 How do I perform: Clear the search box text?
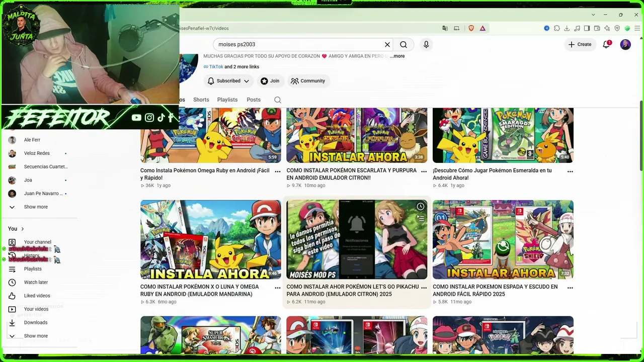(x=387, y=44)
